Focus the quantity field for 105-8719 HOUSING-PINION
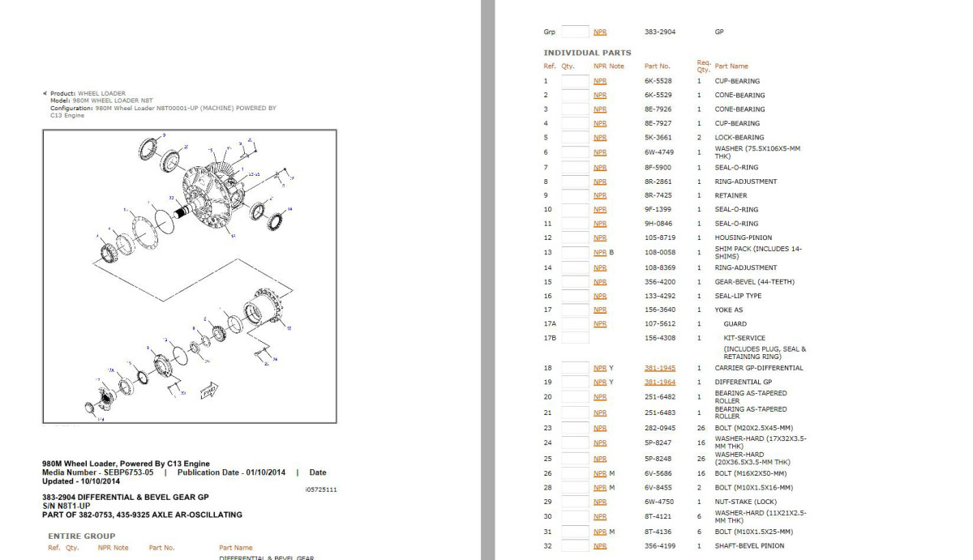The width and height of the screenshot is (973, 560). click(575, 238)
